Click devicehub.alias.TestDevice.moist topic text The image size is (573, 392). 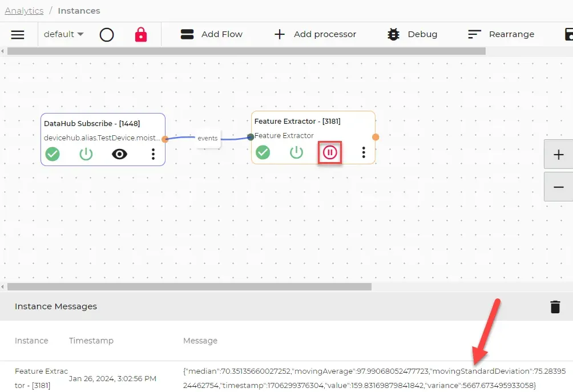tap(102, 138)
